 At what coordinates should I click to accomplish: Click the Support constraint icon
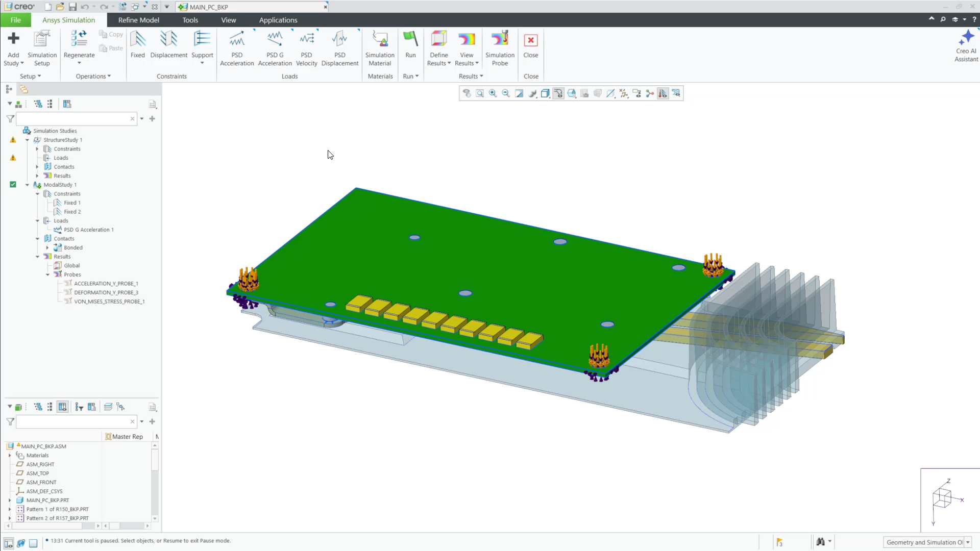pyautogui.click(x=202, y=39)
